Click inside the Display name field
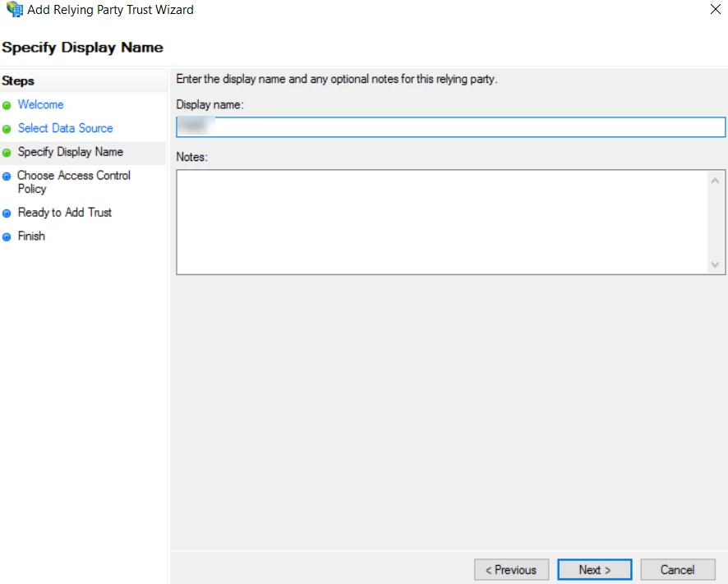Screen dimensions: 728x584 450,127
